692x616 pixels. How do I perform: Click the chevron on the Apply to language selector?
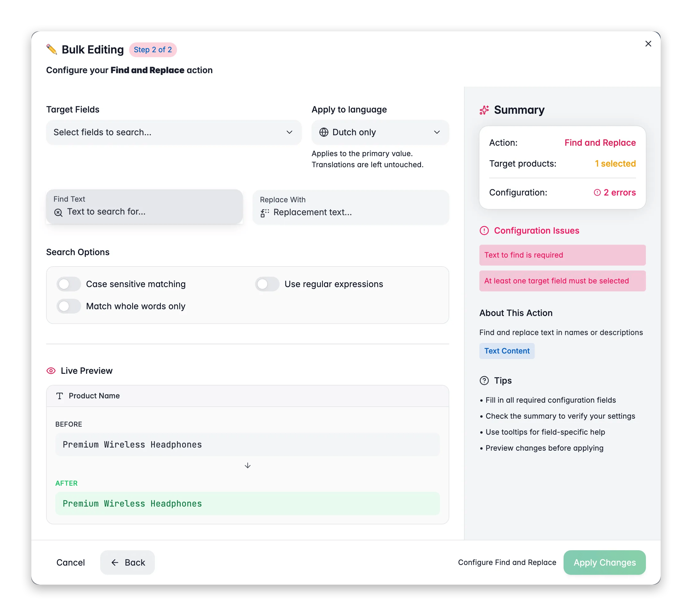click(437, 132)
